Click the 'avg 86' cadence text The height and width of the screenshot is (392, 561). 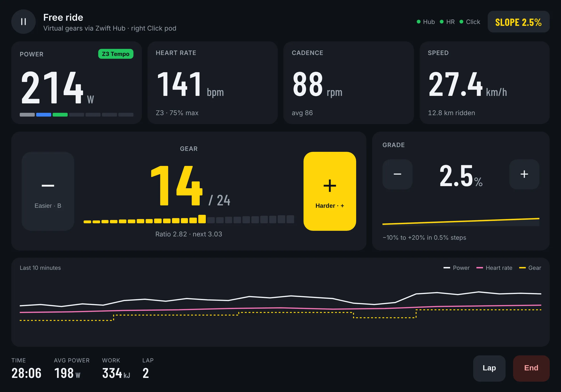[x=302, y=113]
